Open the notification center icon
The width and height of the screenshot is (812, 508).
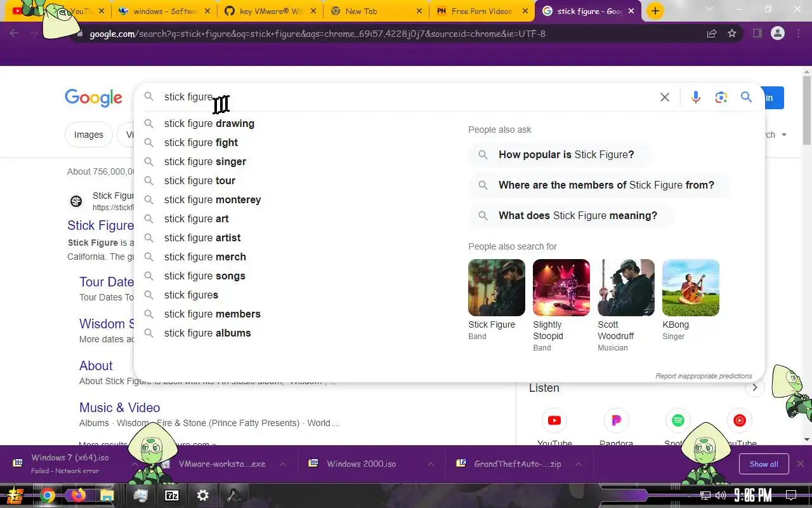791,496
